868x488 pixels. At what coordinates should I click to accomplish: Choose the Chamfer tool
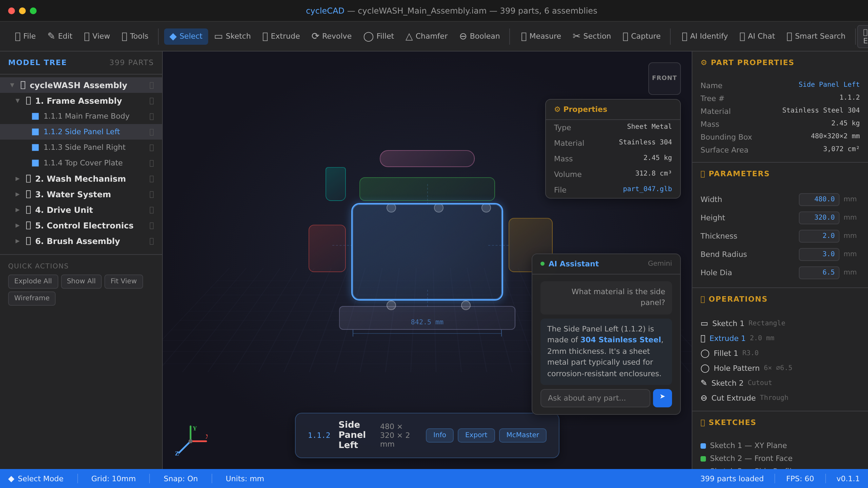click(x=427, y=36)
